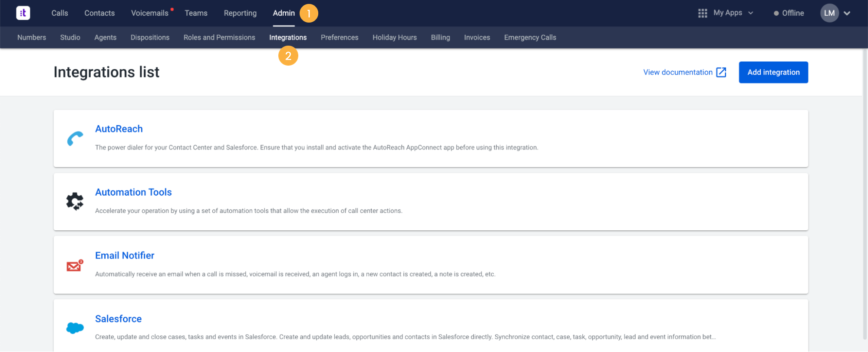Viewport: 868px width, 352px height.
Task: Select the Admin menu
Action: pyautogui.click(x=284, y=13)
